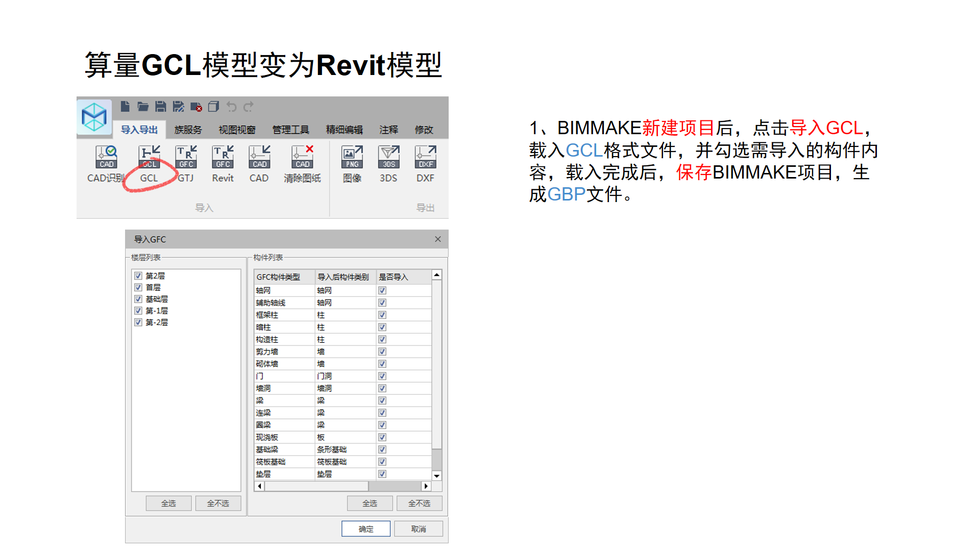Click the red-marked close project icon
Image resolution: width=980 pixels, height=551 pixels.
[196, 107]
